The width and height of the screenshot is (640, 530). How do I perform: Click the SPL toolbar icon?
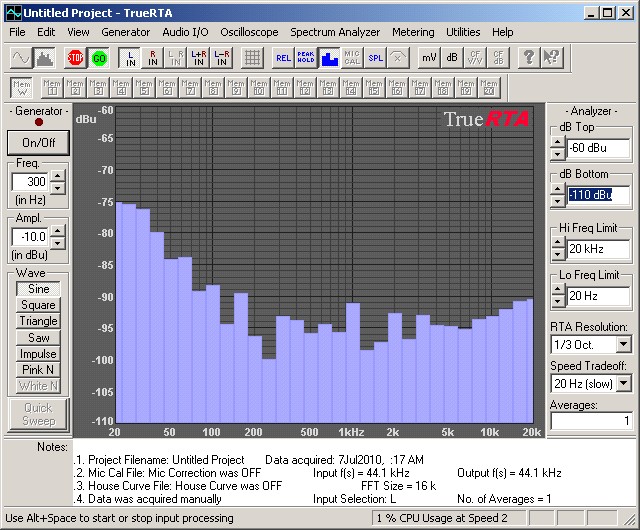[x=375, y=57]
